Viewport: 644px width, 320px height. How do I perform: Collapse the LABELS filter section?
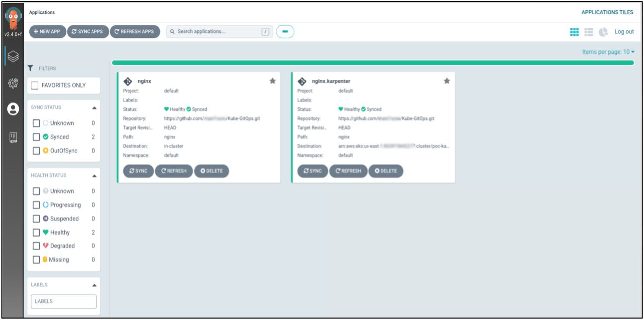coord(94,286)
